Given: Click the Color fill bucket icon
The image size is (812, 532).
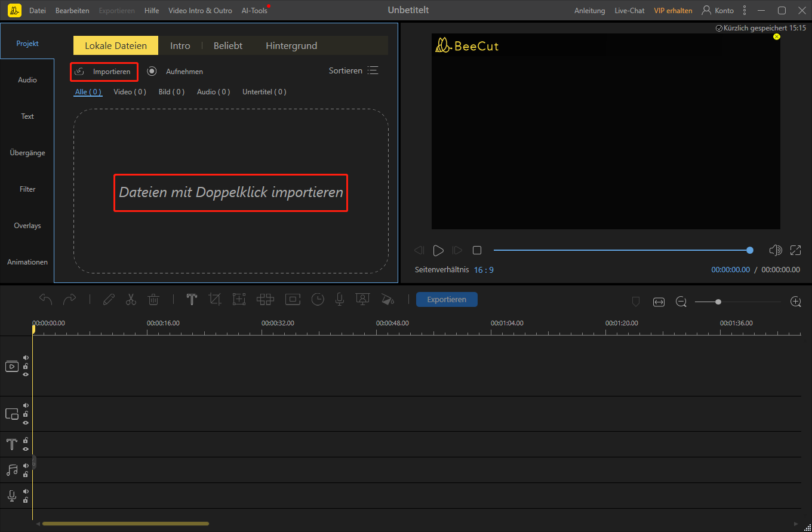Looking at the screenshot, I should point(388,299).
